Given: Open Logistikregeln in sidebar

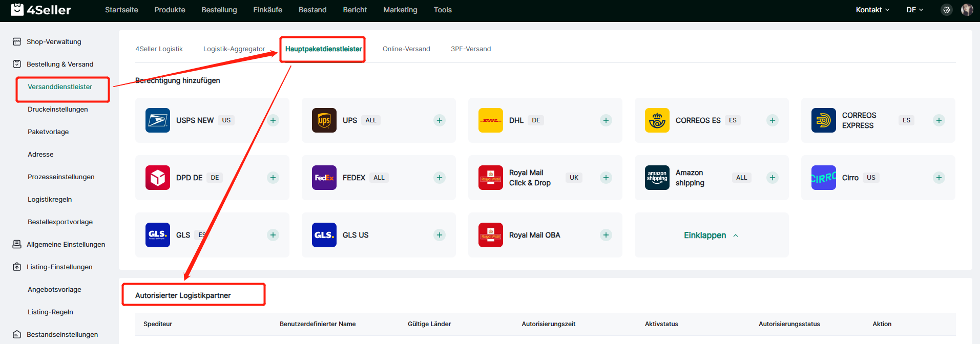Looking at the screenshot, I should pyautogui.click(x=50, y=199).
